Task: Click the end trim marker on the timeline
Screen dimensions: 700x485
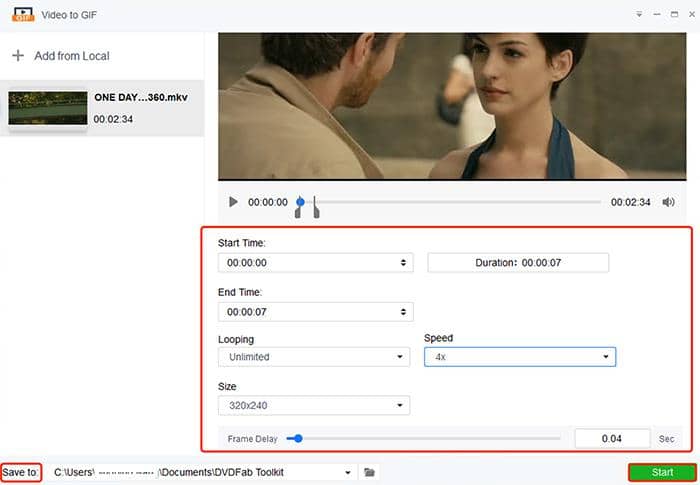Action: point(316,207)
